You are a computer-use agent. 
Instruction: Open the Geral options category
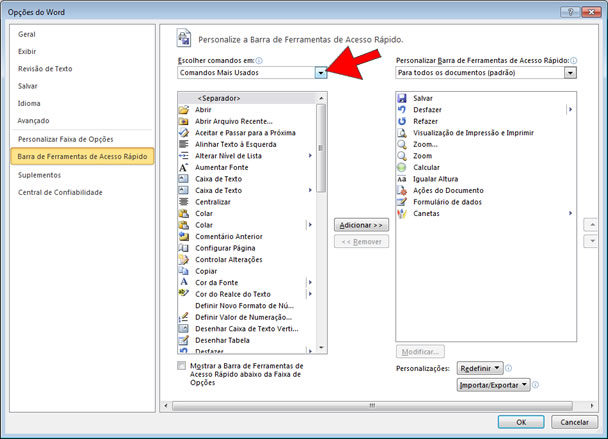27,34
